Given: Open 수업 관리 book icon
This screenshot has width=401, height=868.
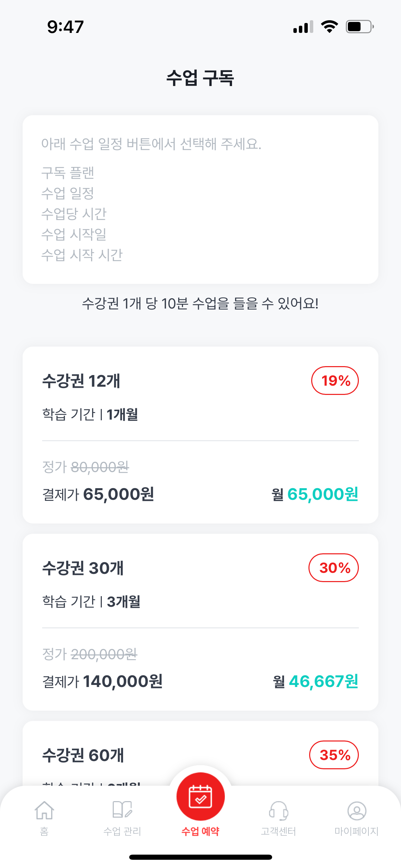Looking at the screenshot, I should tap(122, 810).
